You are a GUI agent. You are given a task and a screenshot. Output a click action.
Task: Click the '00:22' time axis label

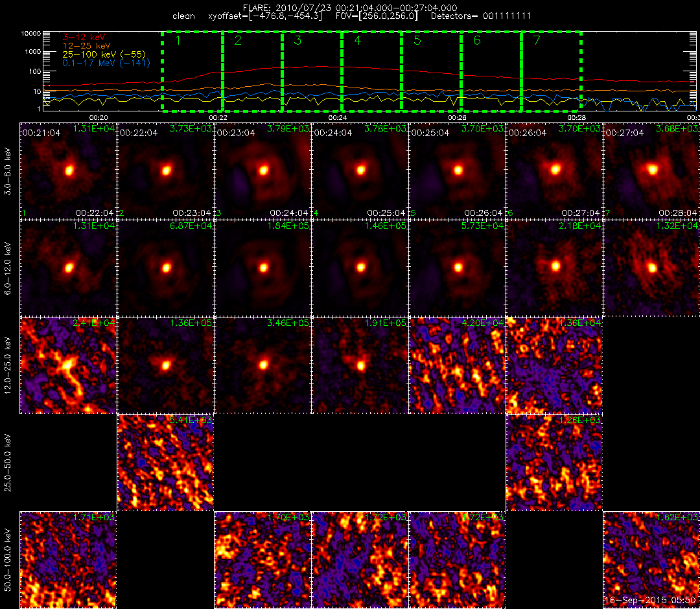218,118
